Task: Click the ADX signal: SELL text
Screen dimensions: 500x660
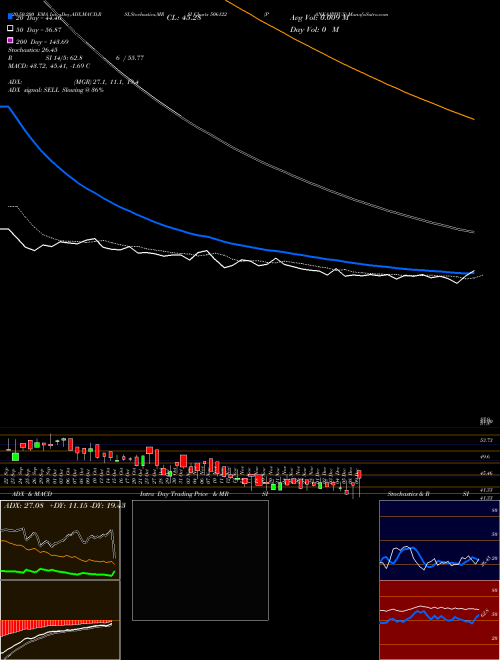Action: tap(56, 90)
